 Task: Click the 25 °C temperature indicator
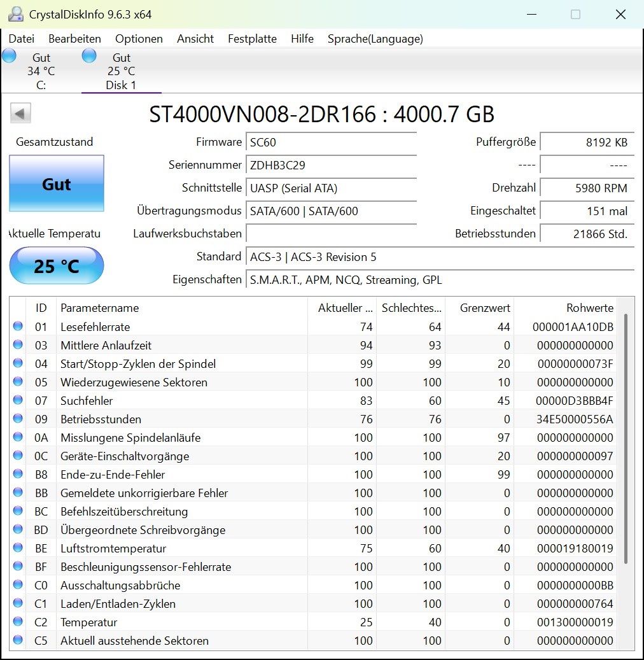(x=56, y=265)
